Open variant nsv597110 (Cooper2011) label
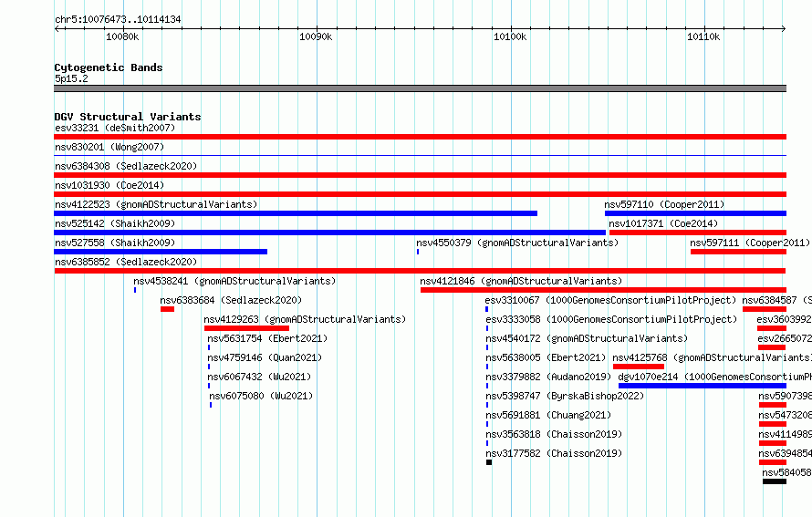This screenshot has width=812, height=517. point(664,204)
